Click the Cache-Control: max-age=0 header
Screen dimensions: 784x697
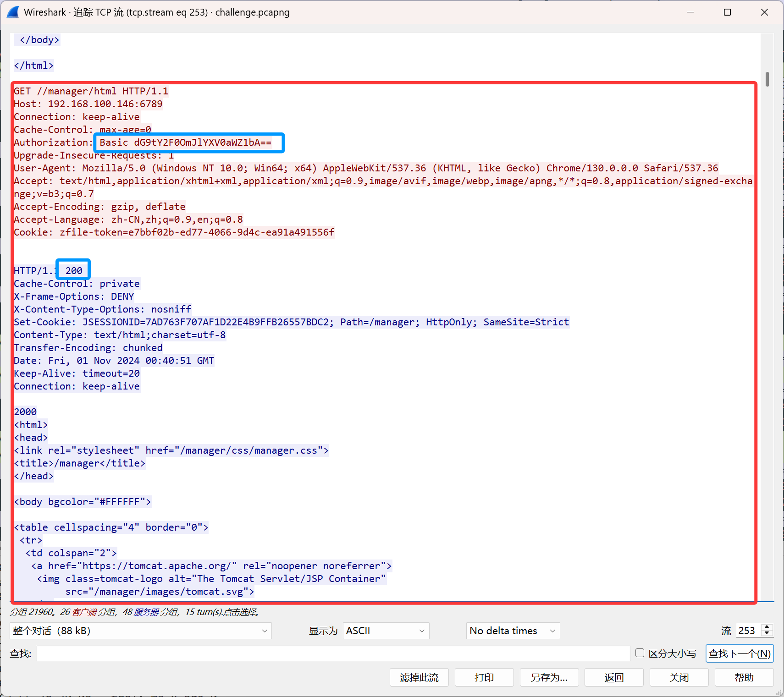(83, 130)
